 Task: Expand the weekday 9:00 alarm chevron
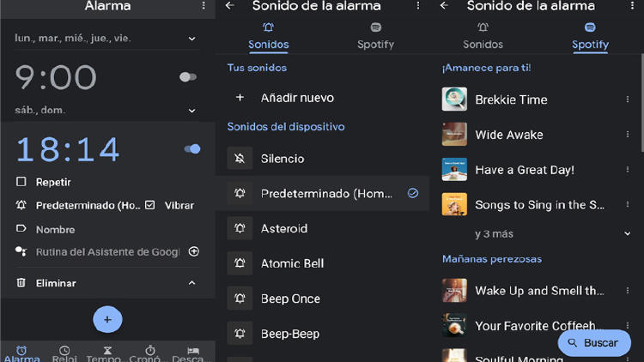point(191,39)
